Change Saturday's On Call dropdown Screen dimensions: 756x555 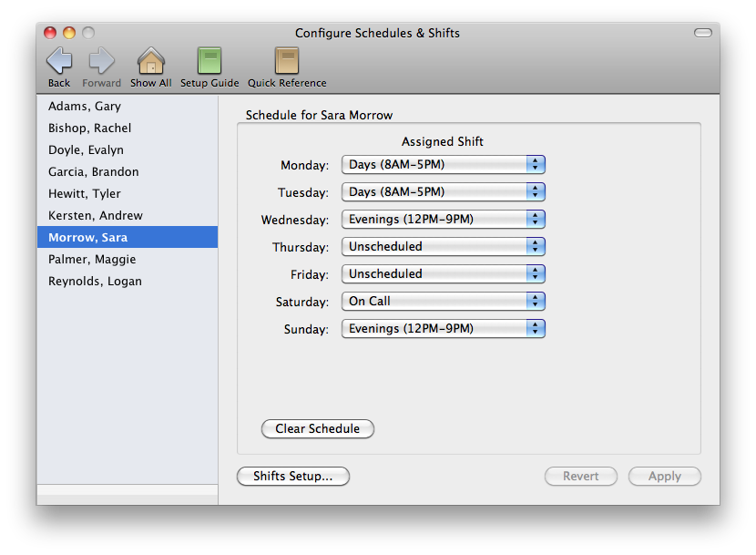(x=443, y=302)
